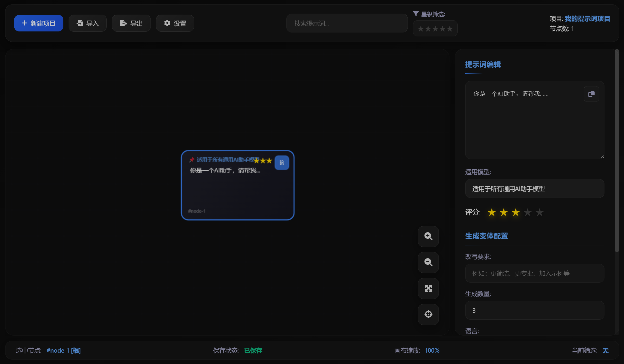This screenshot has width=624, height=364.
Task: Set rating to five stars
Action: coord(539,212)
